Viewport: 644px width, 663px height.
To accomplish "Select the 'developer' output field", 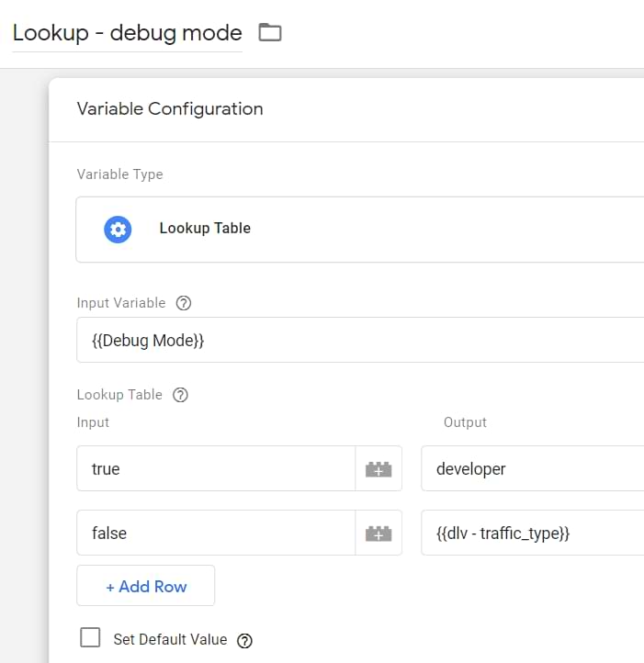I will 531,469.
